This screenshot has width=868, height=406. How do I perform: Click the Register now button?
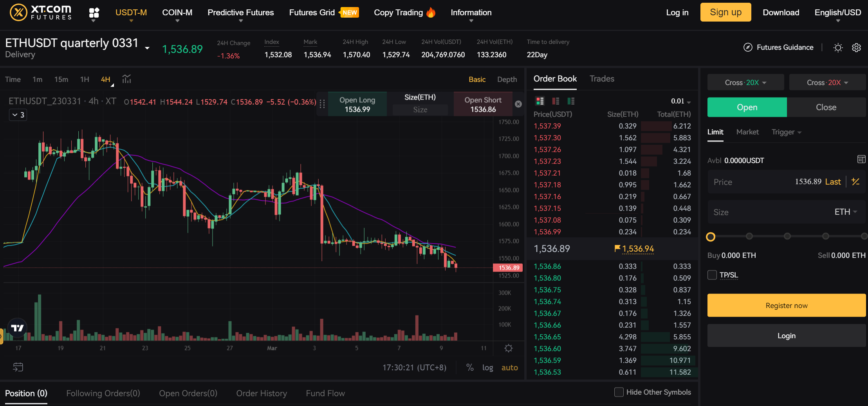[x=786, y=305]
